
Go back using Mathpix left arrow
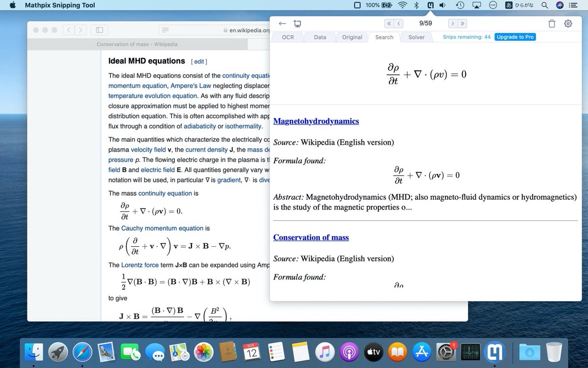pyautogui.click(x=282, y=24)
